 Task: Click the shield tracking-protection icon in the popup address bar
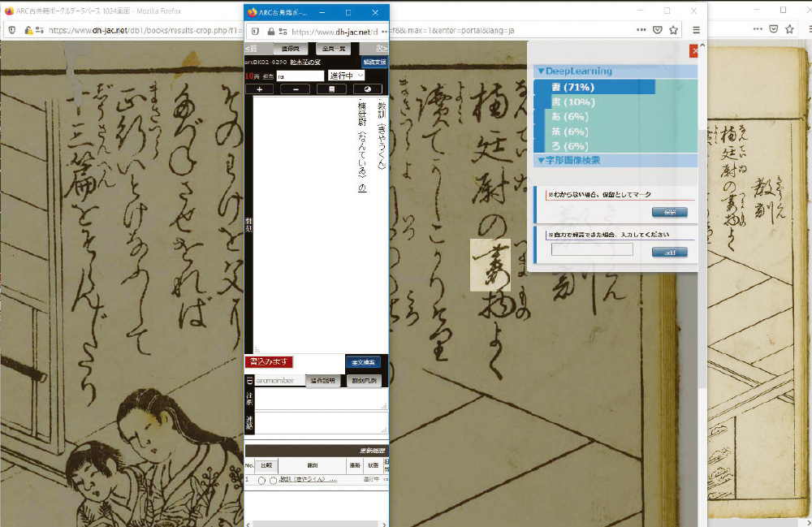pyautogui.click(x=255, y=32)
